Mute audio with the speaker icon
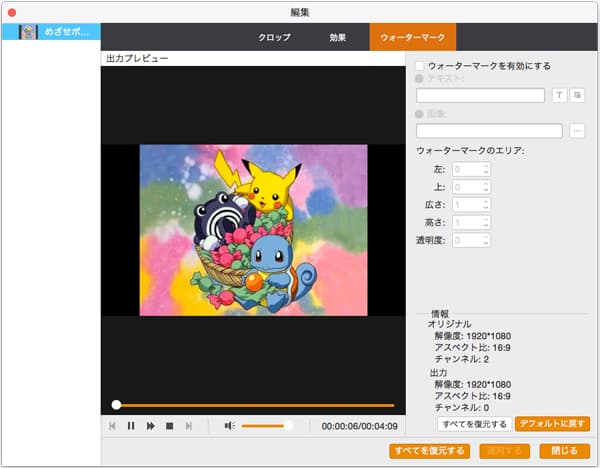This screenshot has height=468, width=600. tap(229, 426)
